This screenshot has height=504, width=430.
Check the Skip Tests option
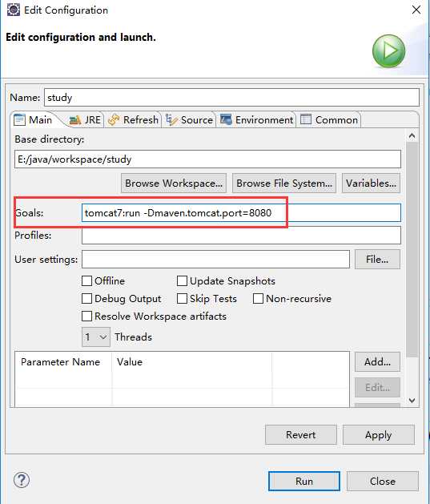point(182,299)
